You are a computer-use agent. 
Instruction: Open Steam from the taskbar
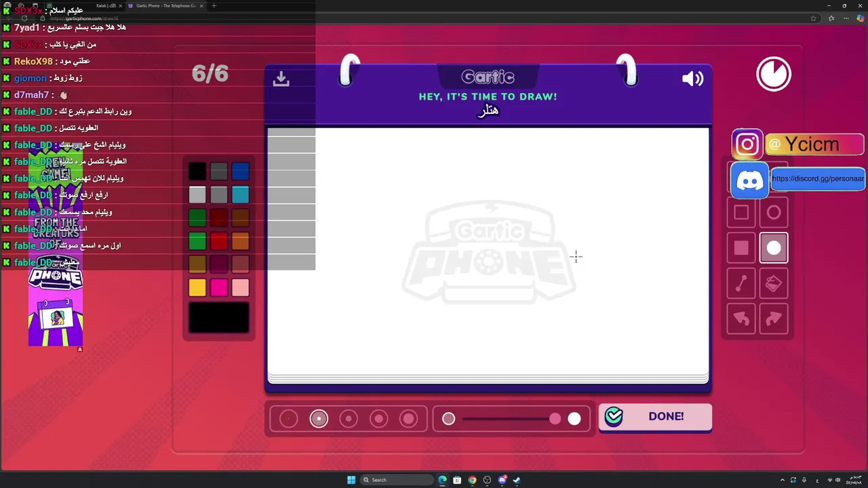517,480
